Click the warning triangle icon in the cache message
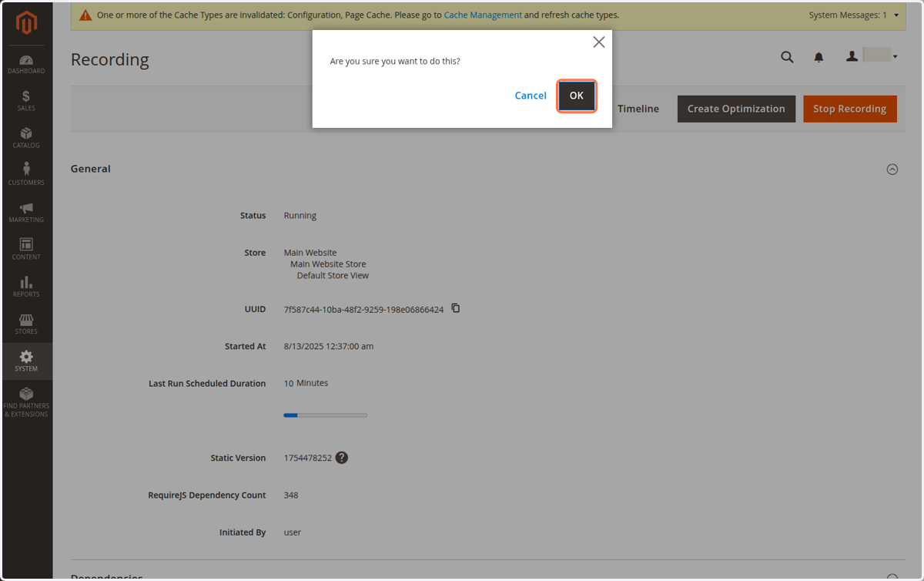 85,15
